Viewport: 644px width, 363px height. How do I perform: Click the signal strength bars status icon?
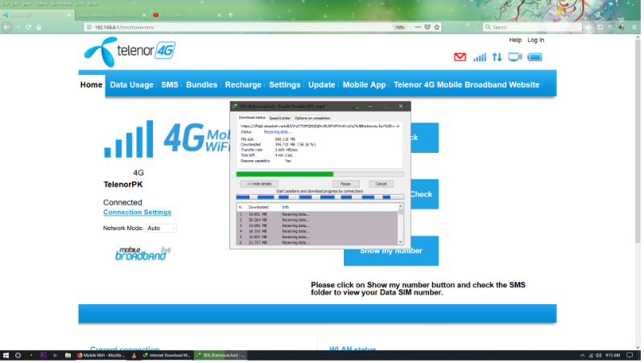[x=481, y=57]
